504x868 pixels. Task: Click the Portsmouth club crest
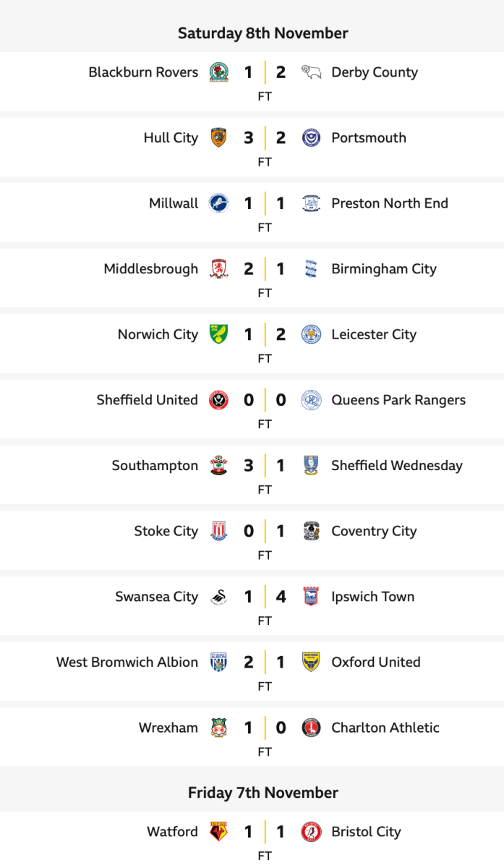pos(311,138)
